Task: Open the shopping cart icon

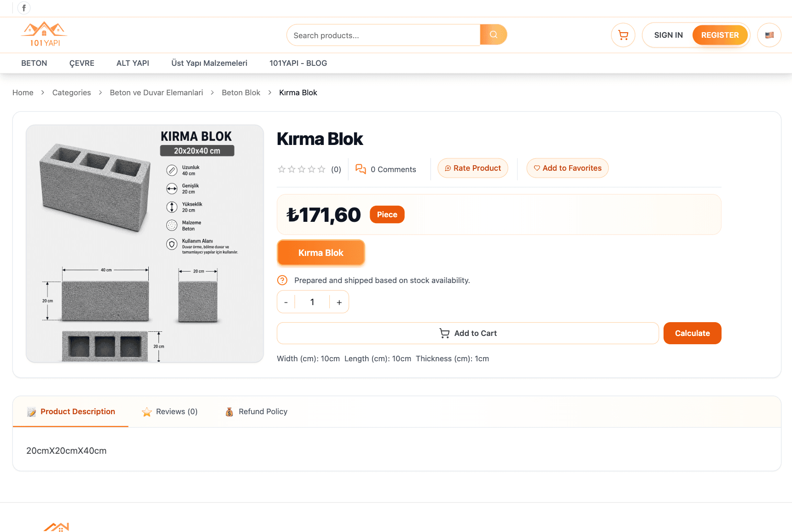Action: 623,35
